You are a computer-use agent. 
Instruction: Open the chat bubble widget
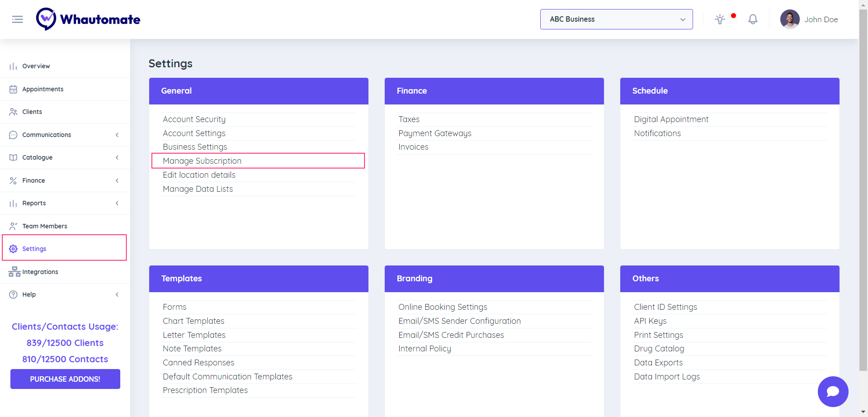click(x=833, y=392)
